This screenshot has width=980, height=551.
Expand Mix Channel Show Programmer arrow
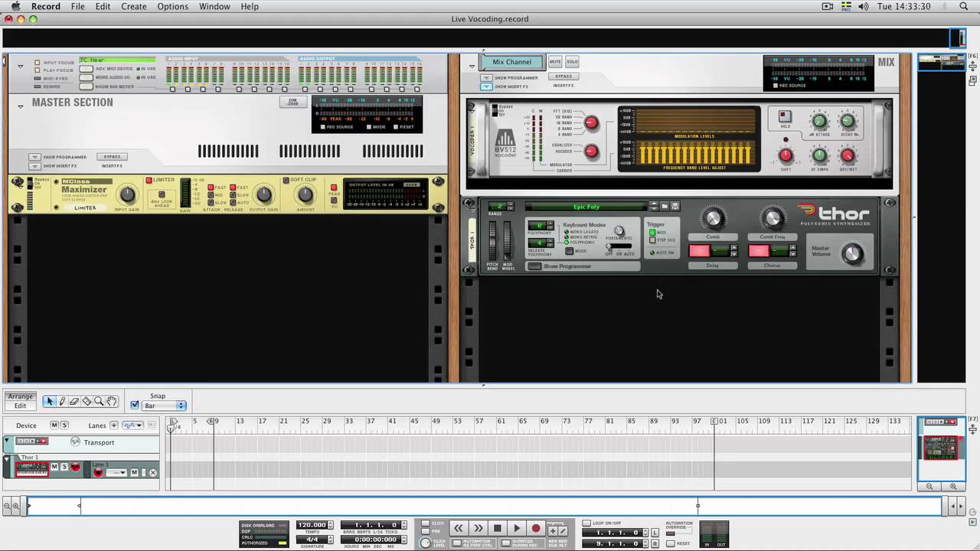(x=486, y=78)
